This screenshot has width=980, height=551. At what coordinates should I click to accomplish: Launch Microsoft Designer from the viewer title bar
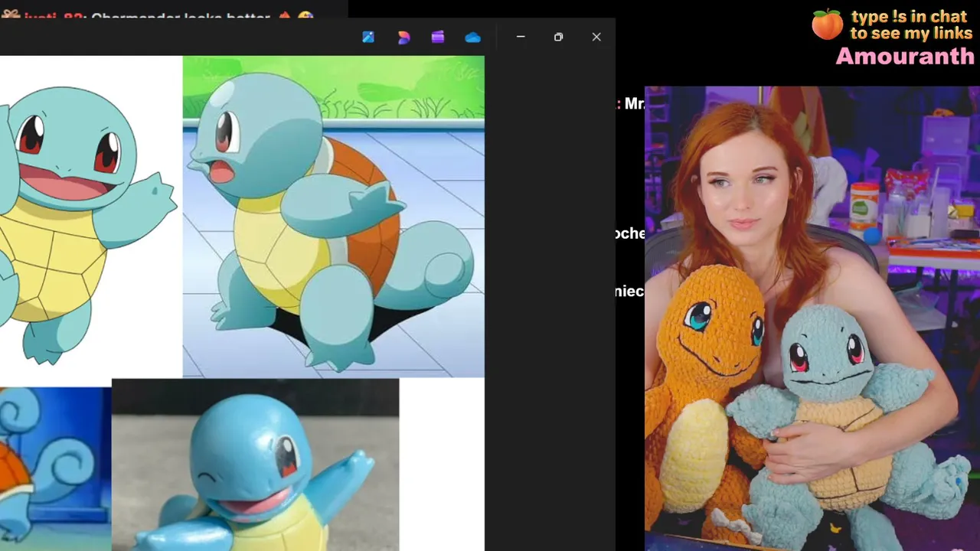point(403,37)
